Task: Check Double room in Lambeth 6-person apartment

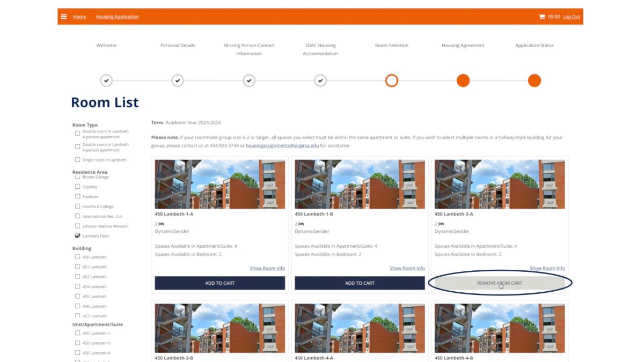Action: [x=78, y=146]
